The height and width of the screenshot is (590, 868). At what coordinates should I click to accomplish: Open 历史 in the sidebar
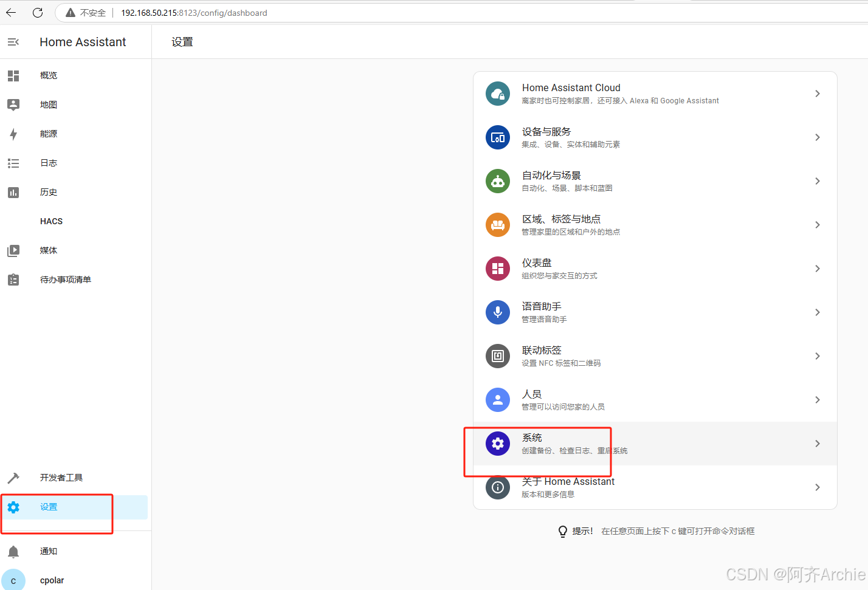pos(75,192)
